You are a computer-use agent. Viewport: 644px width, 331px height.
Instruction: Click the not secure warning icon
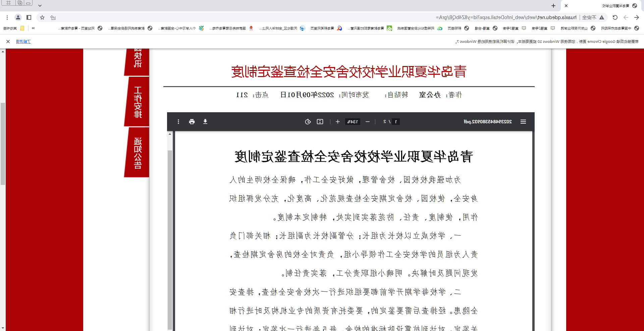point(602,17)
